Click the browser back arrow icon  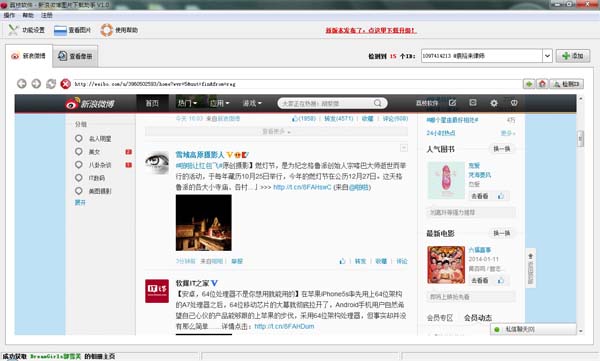[x=22, y=83]
